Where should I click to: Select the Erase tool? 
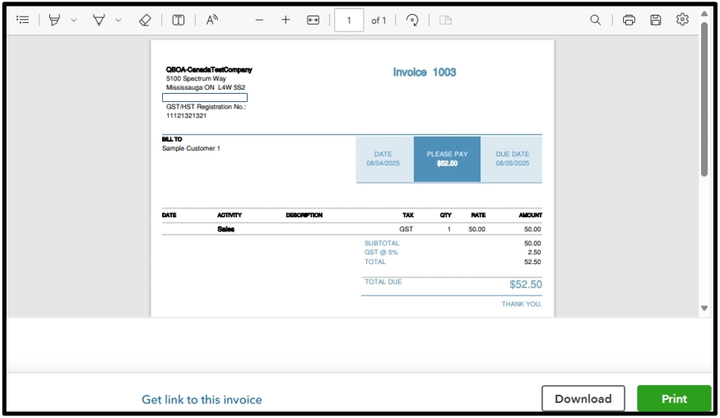[x=145, y=20]
